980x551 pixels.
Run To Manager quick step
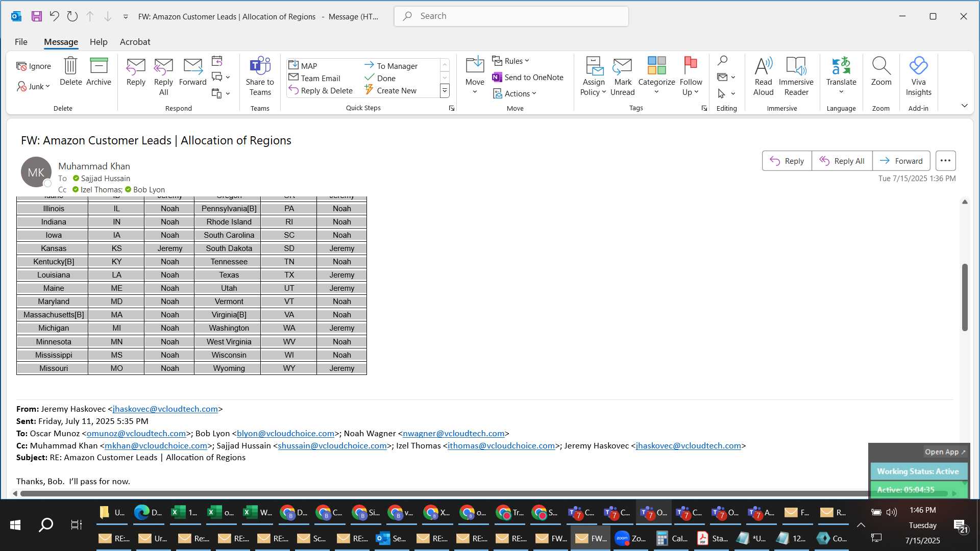[x=391, y=66]
